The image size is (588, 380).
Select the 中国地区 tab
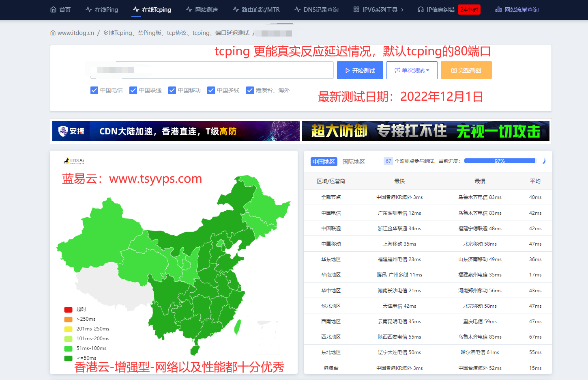click(324, 162)
